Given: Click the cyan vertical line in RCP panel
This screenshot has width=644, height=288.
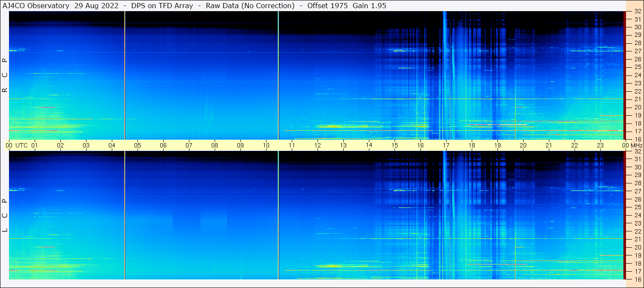Looking at the screenshot, I should pos(279,75).
